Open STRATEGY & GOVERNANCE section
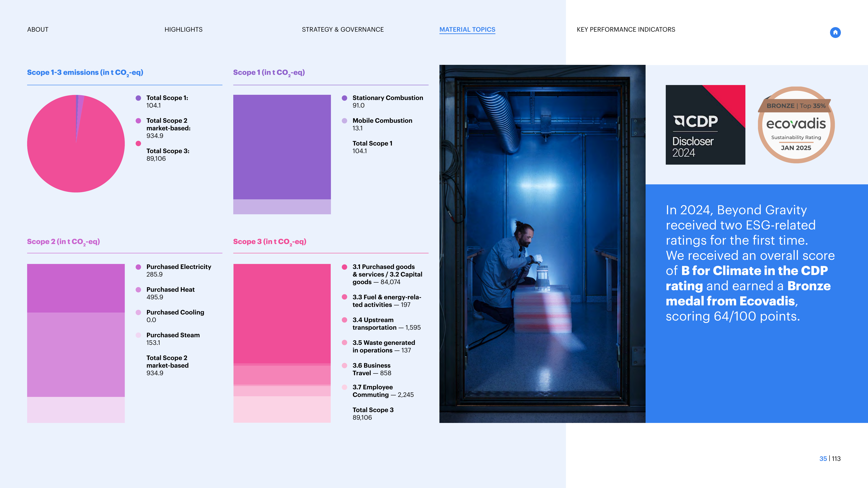This screenshot has height=488, width=868. pyautogui.click(x=343, y=29)
